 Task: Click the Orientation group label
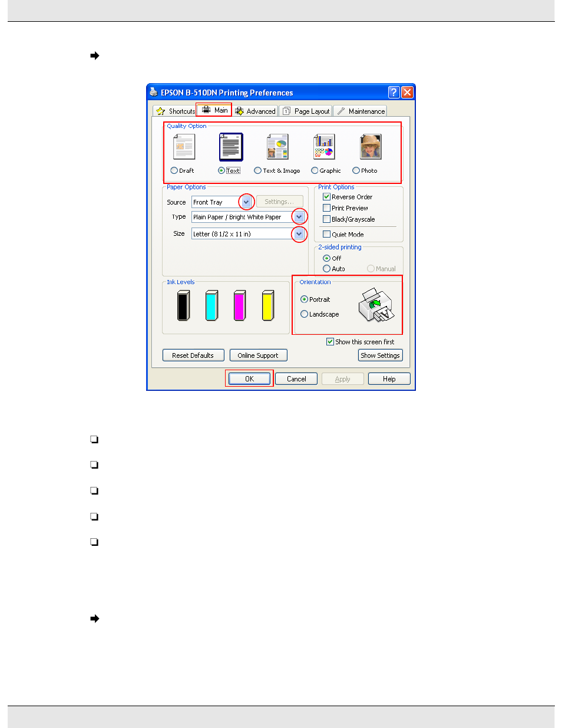tap(315, 282)
